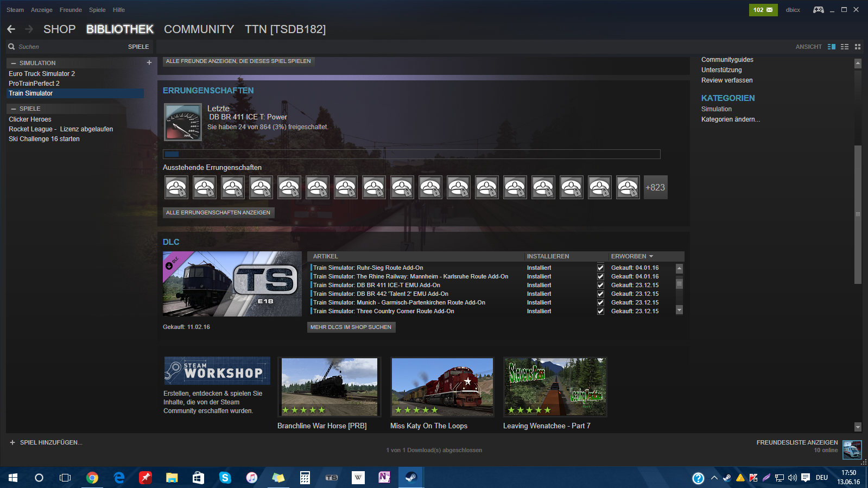Image resolution: width=868 pixels, height=488 pixels.
Task: Open Skype from the taskbar
Action: tap(225, 478)
